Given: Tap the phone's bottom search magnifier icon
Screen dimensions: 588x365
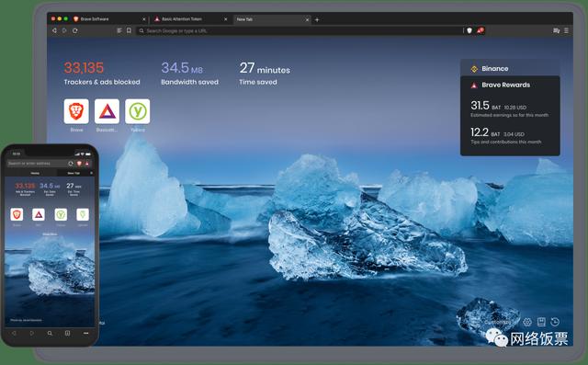Looking at the screenshot, I should tap(50, 333).
